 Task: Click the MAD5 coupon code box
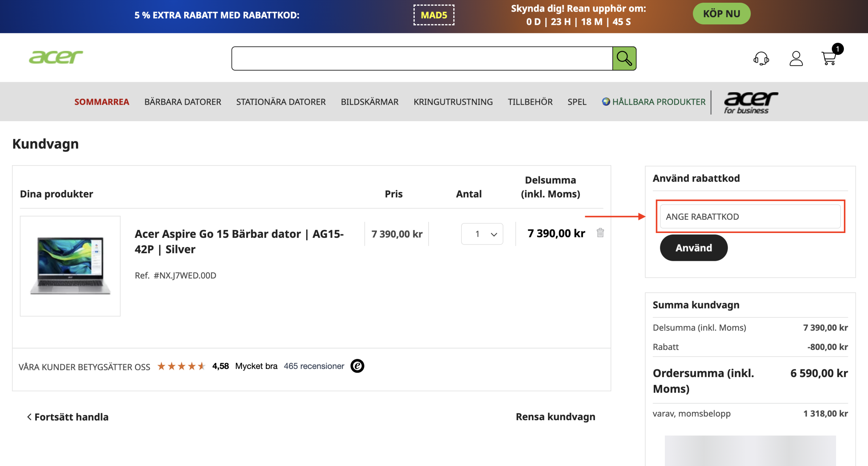click(x=434, y=15)
